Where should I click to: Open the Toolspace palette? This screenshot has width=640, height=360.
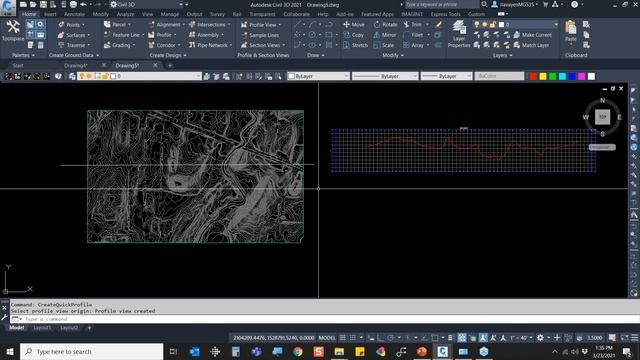point(13,31)
